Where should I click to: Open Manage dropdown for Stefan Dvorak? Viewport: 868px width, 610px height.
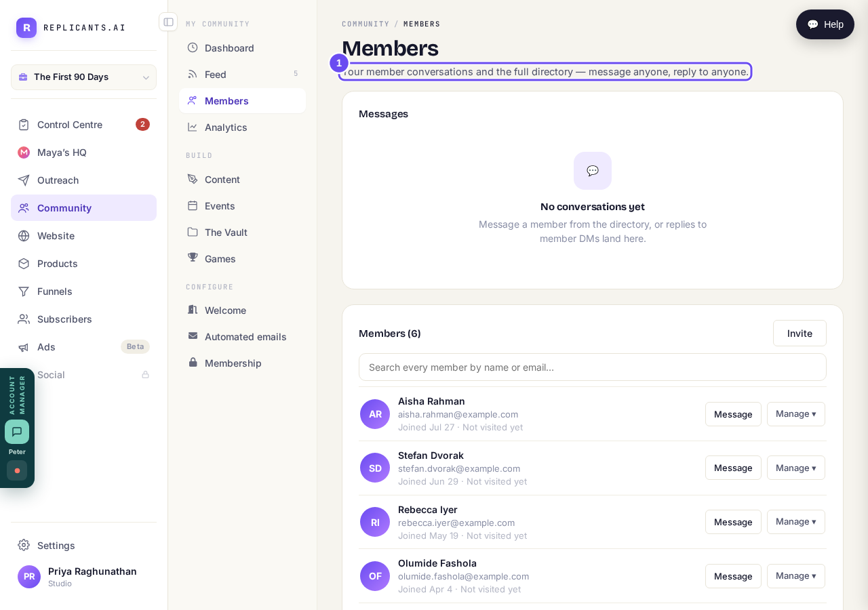[x=796, y=468]
